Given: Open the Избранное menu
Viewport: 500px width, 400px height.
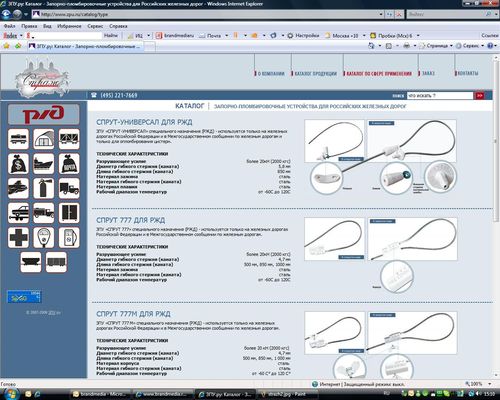Looking at the screenshot, I should coord(69,26).
